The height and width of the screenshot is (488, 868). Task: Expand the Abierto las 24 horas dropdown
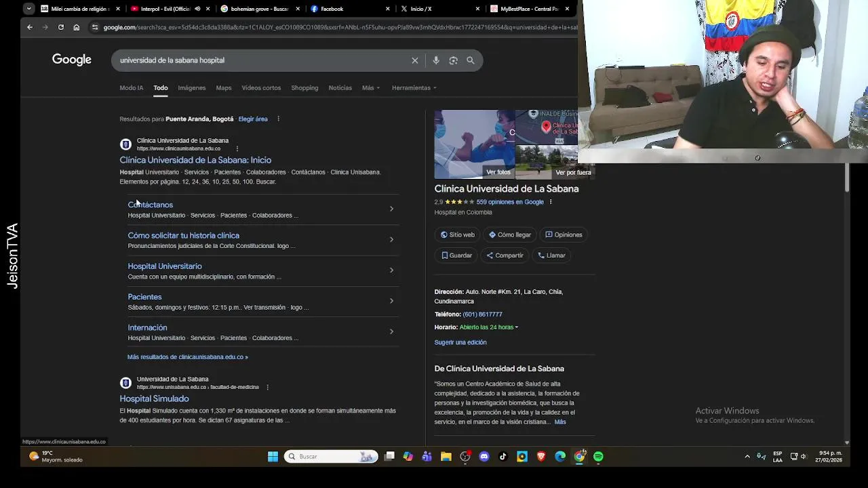tap(489, 327)
